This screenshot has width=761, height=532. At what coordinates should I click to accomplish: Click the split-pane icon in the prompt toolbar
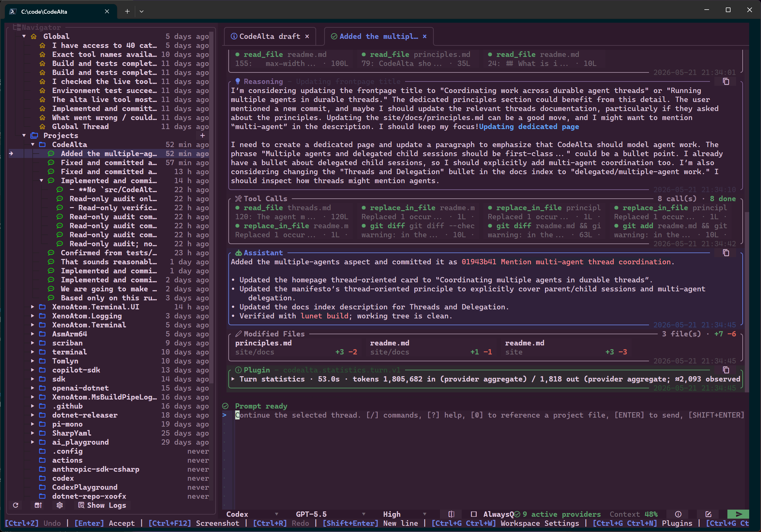(451, 514)
